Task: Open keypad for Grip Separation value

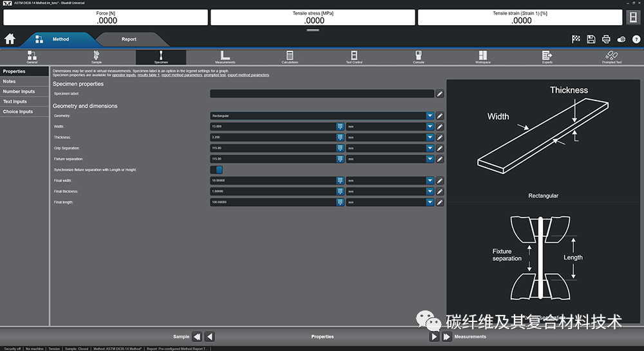Action: coord(340,148)
